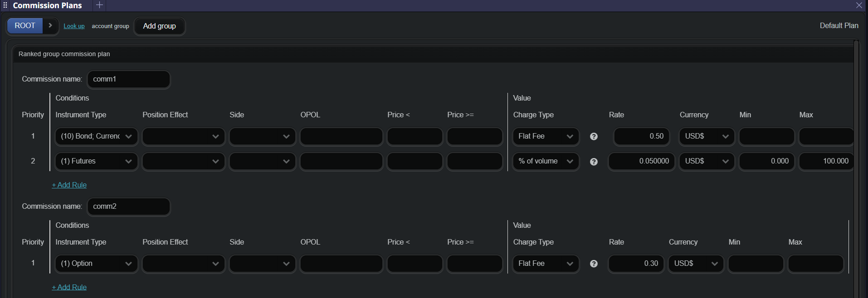Screen dimensions: 868x298
Task: Click the Look up link
Action: [74, 26]
